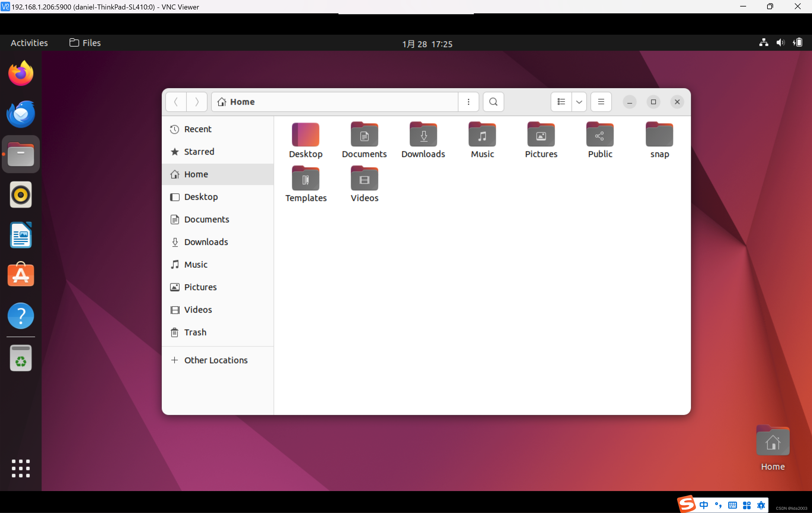Toggle list view in the Files toolbar

[561, 101]
